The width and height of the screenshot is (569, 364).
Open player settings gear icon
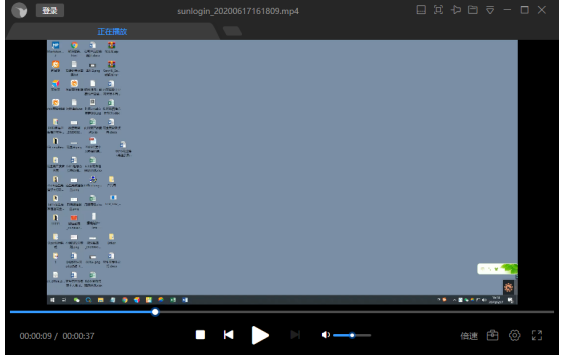tap(515, 335)
